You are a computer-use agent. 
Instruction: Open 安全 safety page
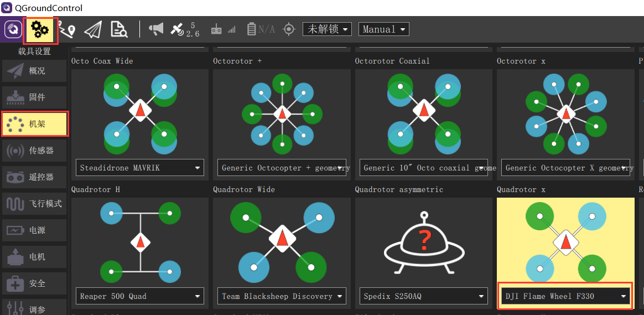coord(34,283)
